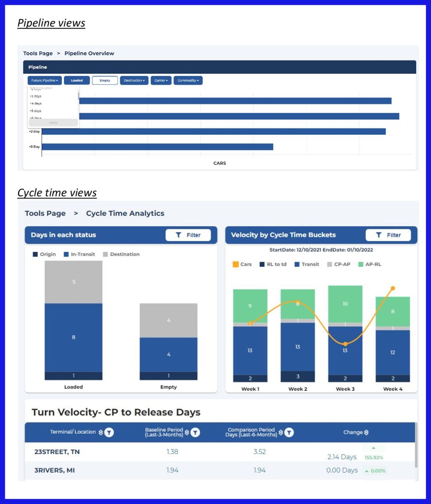Open the Comparison Period filter icon

[289, 432]
